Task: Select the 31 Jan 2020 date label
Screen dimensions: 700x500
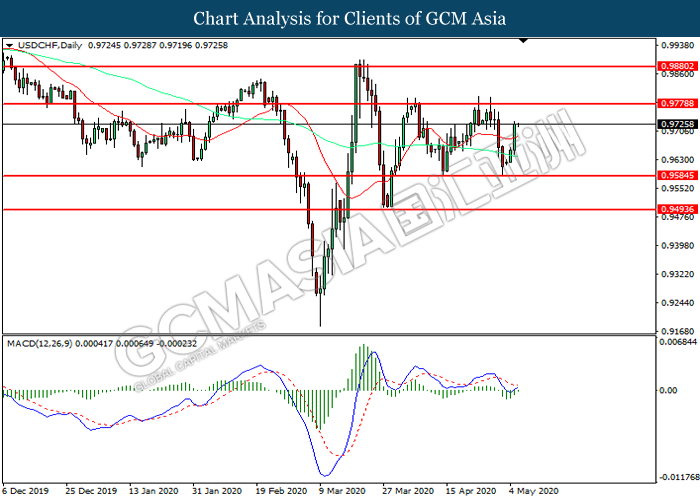Action: tap(217, 491)
